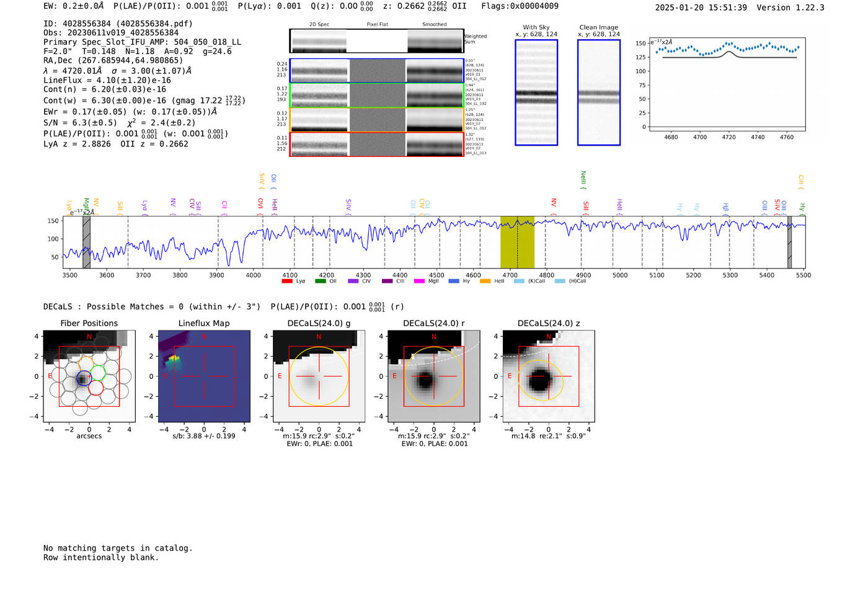Viewport: 868px width, 591px height.
Task: Click the green fiber circle in Fiber Positions
Action: pyautogui.click(x=98, y=373)
